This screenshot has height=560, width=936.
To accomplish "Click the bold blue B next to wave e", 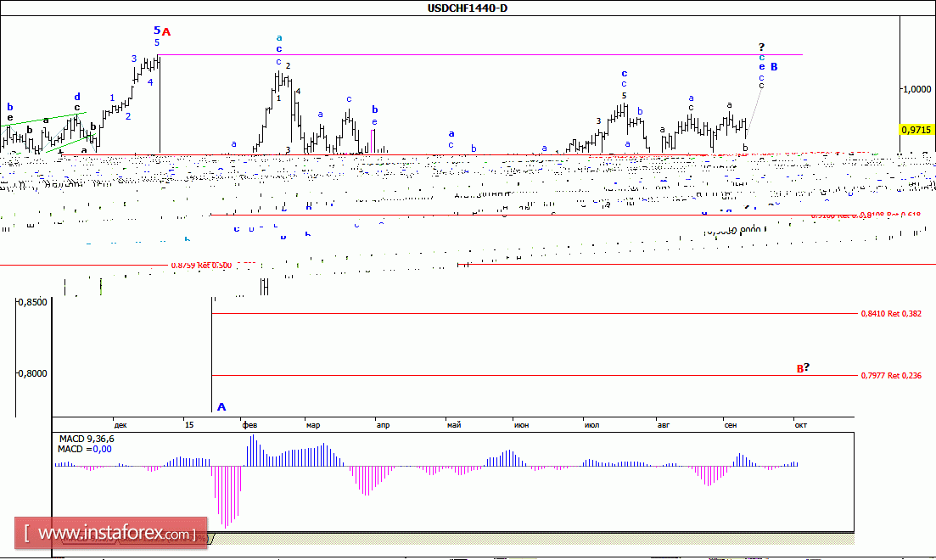I will (x=774, y=66).
